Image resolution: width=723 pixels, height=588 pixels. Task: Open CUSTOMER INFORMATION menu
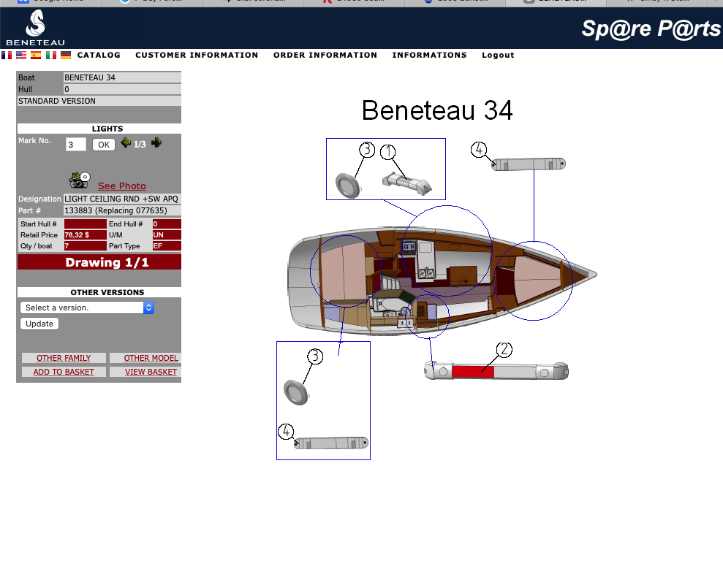click(x=197, y=55)
